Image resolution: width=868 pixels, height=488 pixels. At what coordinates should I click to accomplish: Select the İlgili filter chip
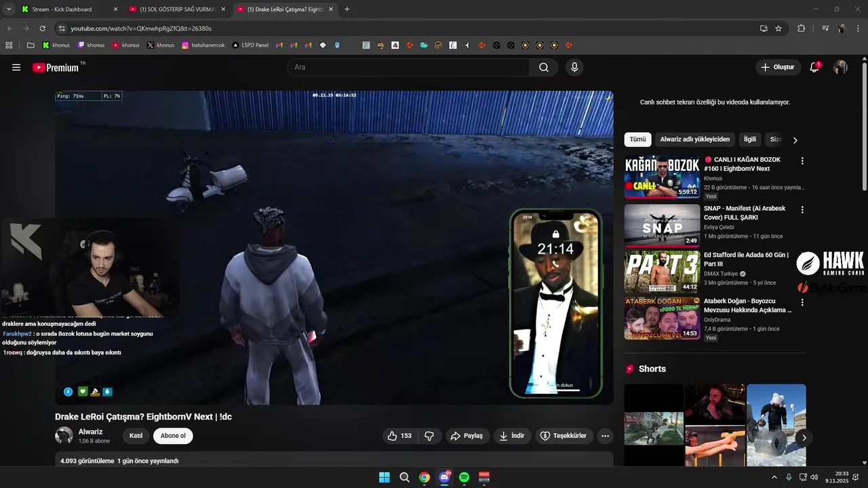(750, 140)
